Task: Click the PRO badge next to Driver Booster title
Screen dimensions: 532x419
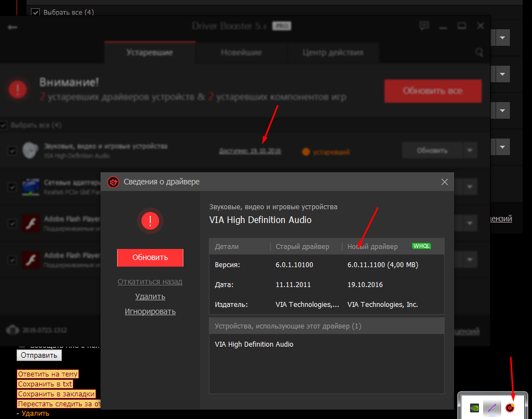Action: (282, 26)
